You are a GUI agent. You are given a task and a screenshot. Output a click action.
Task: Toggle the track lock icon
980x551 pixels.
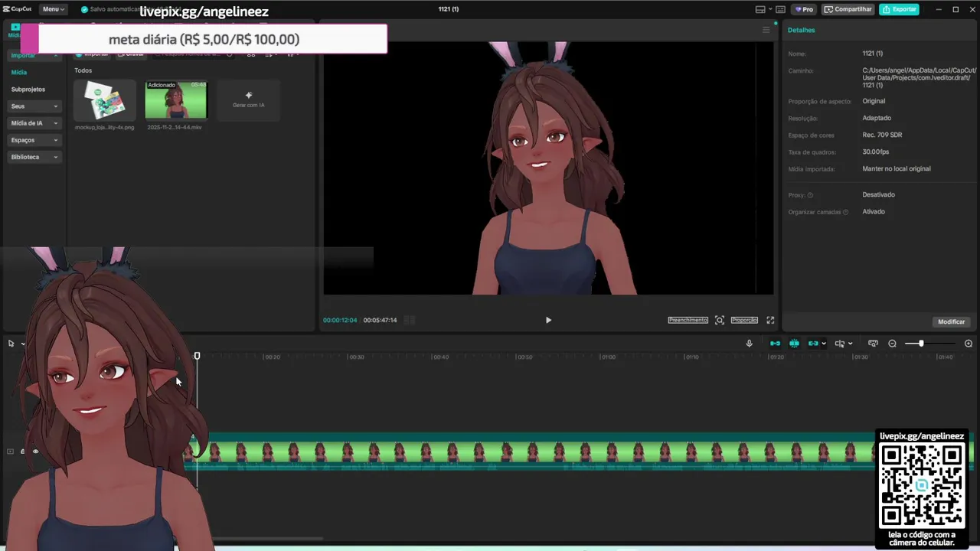coord(22,452)
